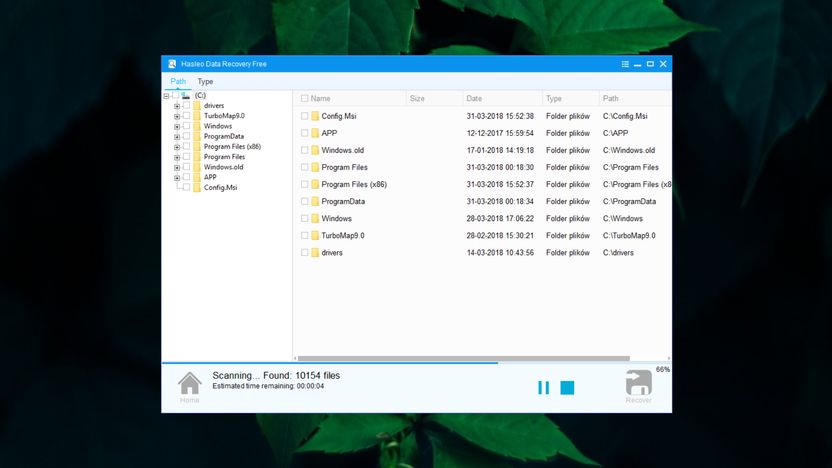
Task: Collapse the (C:) drive node
Action: pyautogui.click(x=166, y=96)
